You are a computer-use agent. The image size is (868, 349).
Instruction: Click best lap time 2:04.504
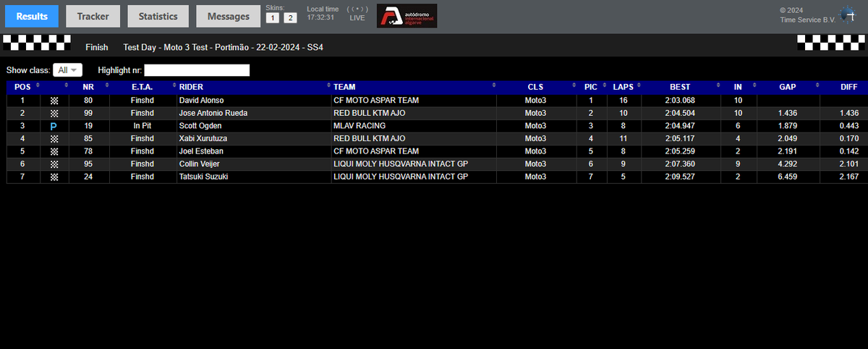pyautogui.click(x=679, y=114)
